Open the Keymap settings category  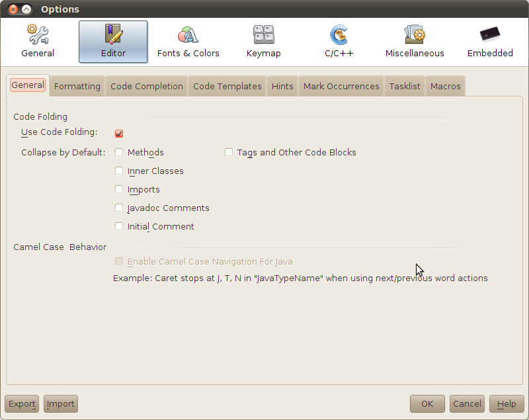[x=263, y=42]
